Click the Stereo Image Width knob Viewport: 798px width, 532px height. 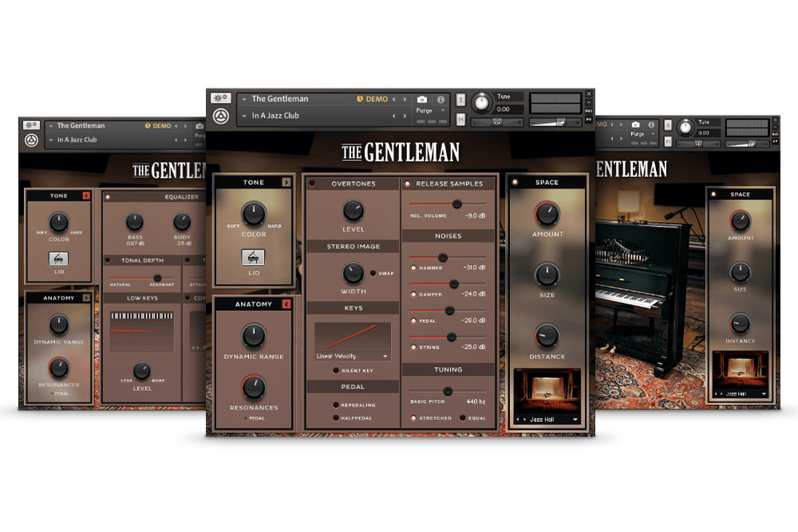click(353, 274)
